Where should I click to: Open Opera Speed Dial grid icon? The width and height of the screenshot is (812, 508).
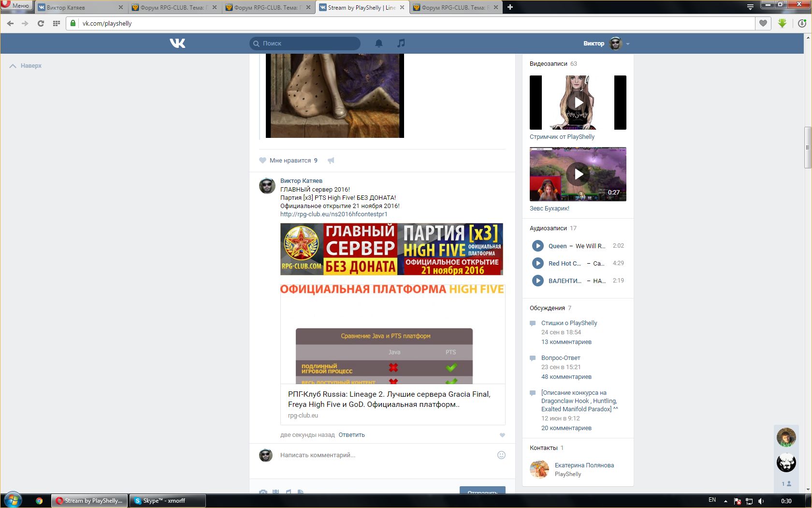[57, 23]
